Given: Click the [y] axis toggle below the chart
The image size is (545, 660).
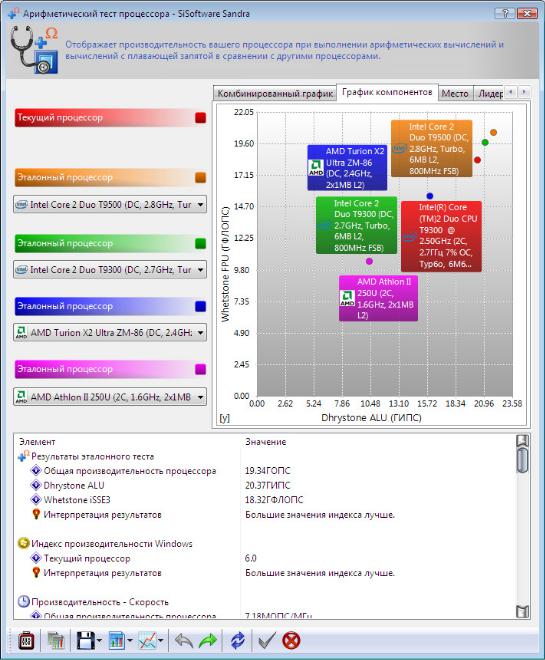Looking at the screenshot, I should [x=224, y=418].
